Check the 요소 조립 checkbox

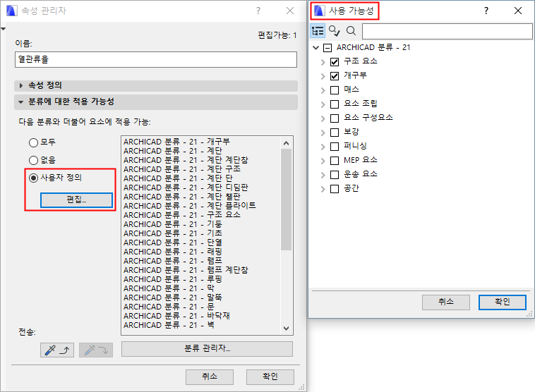tap(335, 104)
